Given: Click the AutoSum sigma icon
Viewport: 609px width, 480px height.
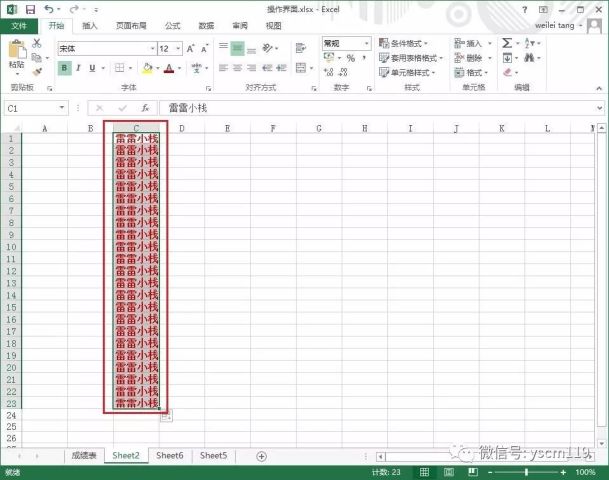Looking at the screenshot, I should 507,43.
